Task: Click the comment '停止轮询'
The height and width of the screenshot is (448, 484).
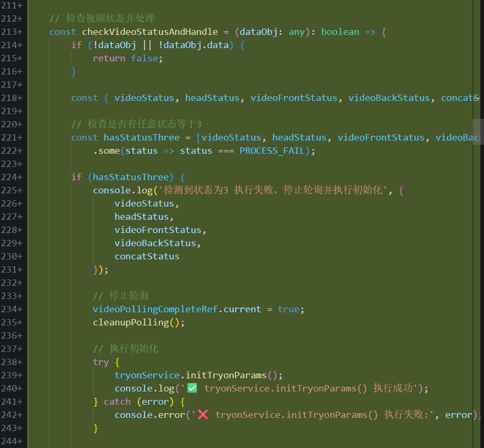Action: (125, 296)
